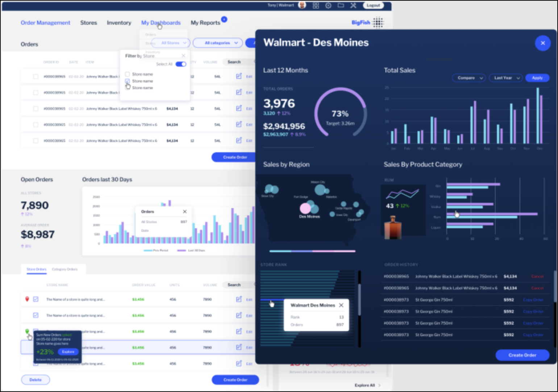The height and width of the screenshot is (392, 558).
Task: Go to Stores tab
Action: point(88,22)
